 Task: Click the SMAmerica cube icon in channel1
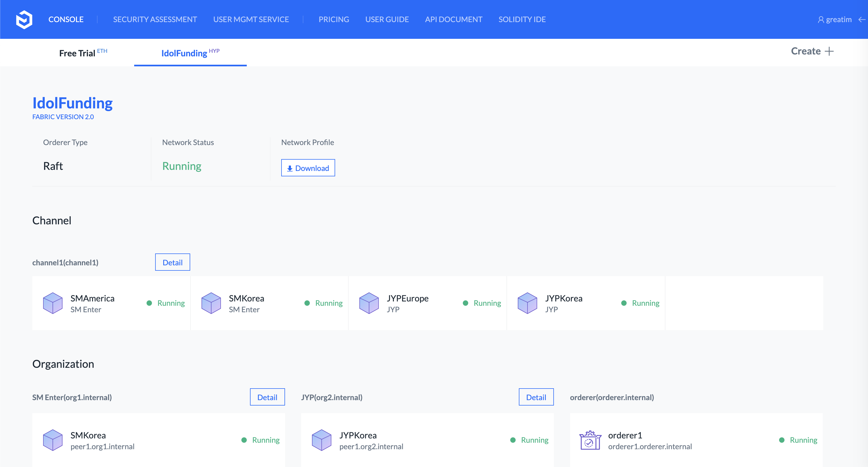click(x=53, y=303)
